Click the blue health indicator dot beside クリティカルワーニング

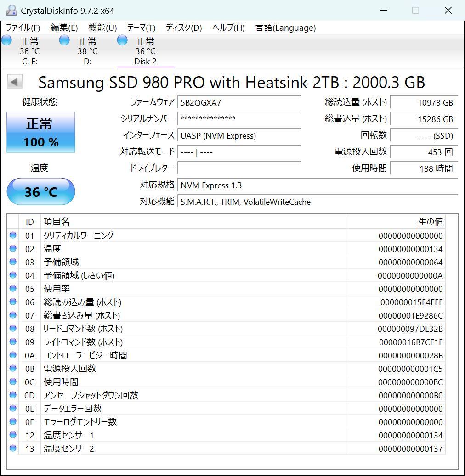(13, 235)
